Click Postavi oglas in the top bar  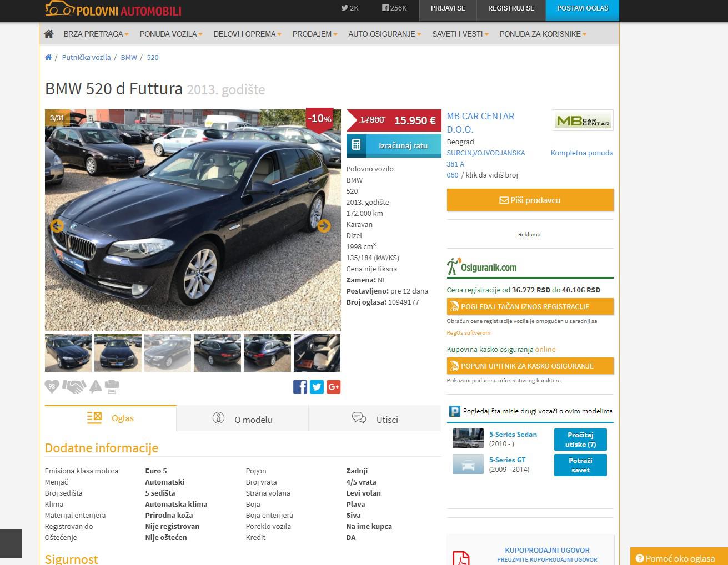pos(582,8)
